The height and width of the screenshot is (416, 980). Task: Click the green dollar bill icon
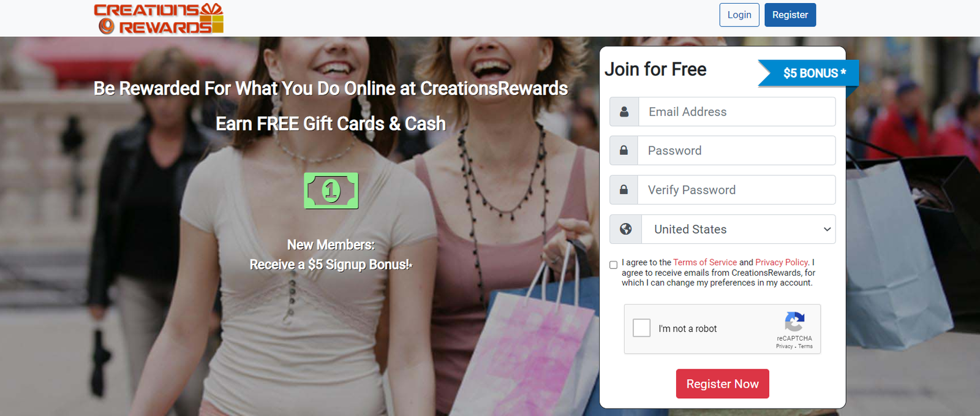tap(331, 191)
